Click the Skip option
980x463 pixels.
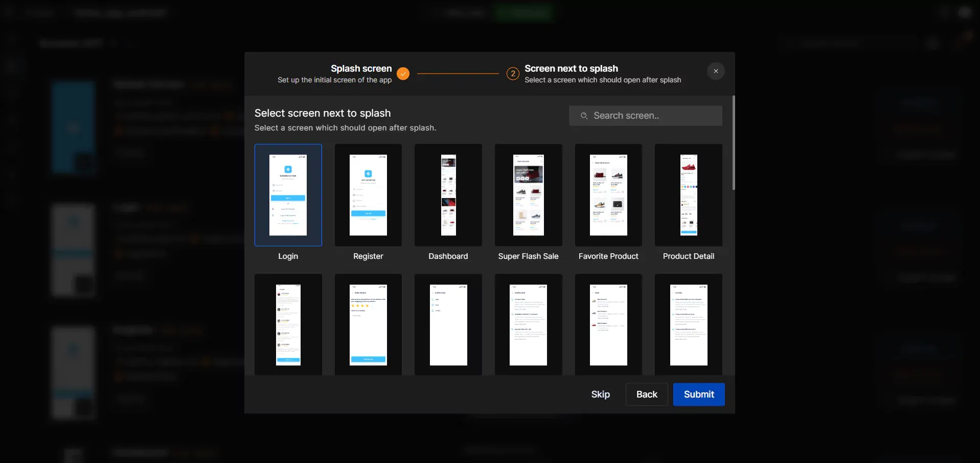[x=600, y=394]
